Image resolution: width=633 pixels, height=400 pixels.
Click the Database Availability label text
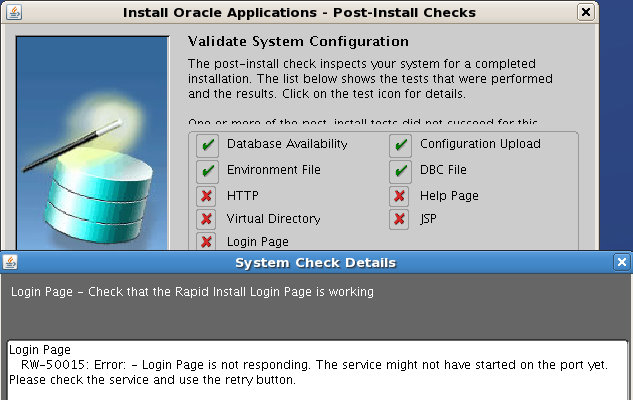(287, 144)
